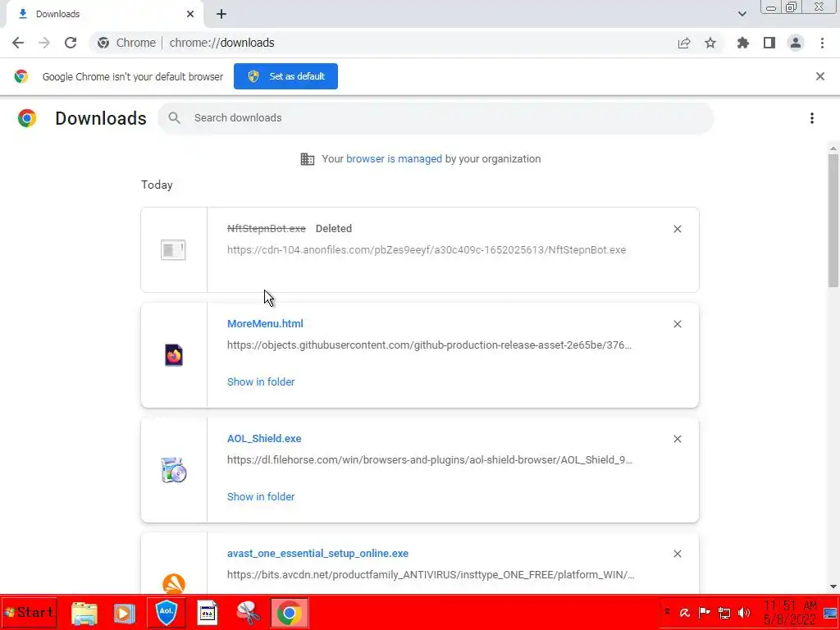Click the Action Center flag tray icon
840x630 pixels.
(705, 613)
